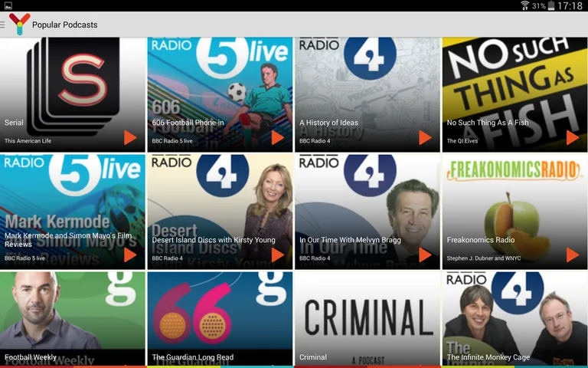Screen dimensions: 588x368
Task: Select the 'A History of Ideas' title text
Action: (x=328, y=123)
